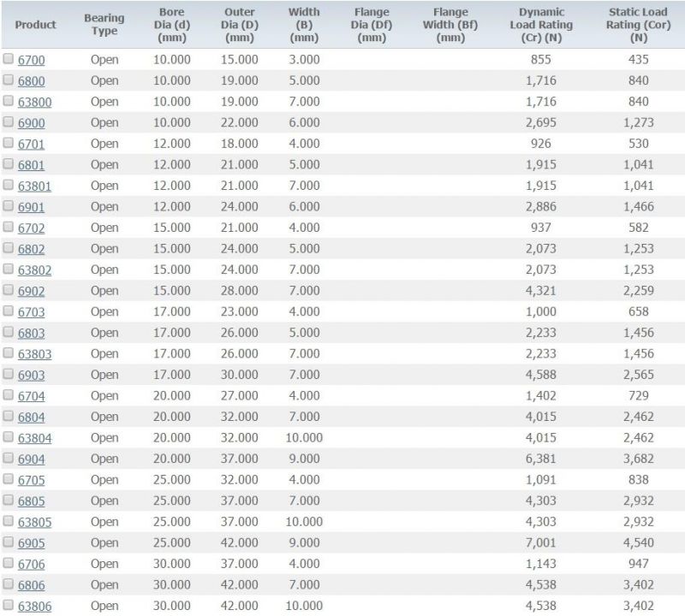The image size is (685, 616).
Task: View product 6905
Action: coord(32,543)
